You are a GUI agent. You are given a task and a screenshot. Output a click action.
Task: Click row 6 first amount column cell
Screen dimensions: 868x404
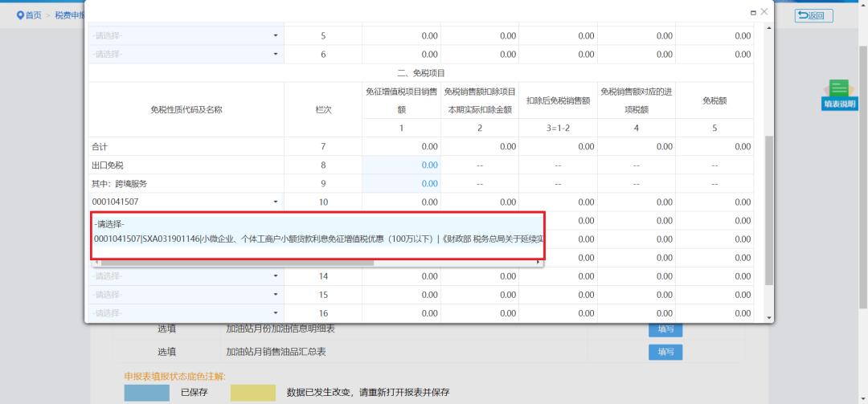pyautogui.click(x=401, y=55)
